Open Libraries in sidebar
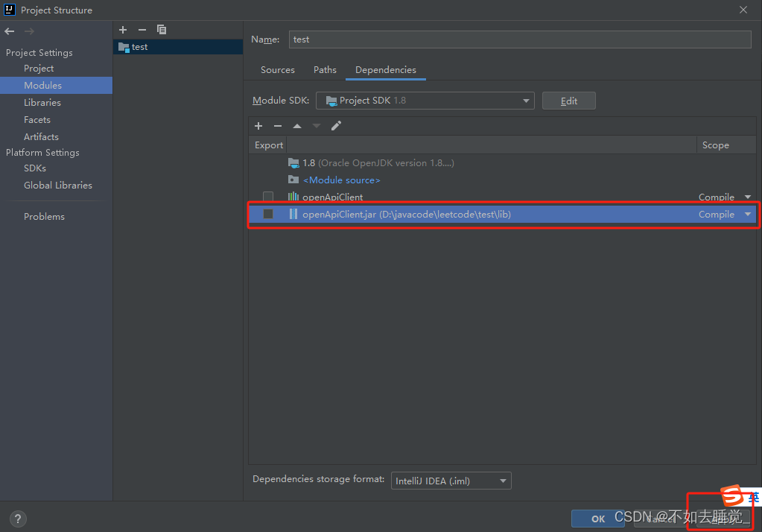 [42, 103]
